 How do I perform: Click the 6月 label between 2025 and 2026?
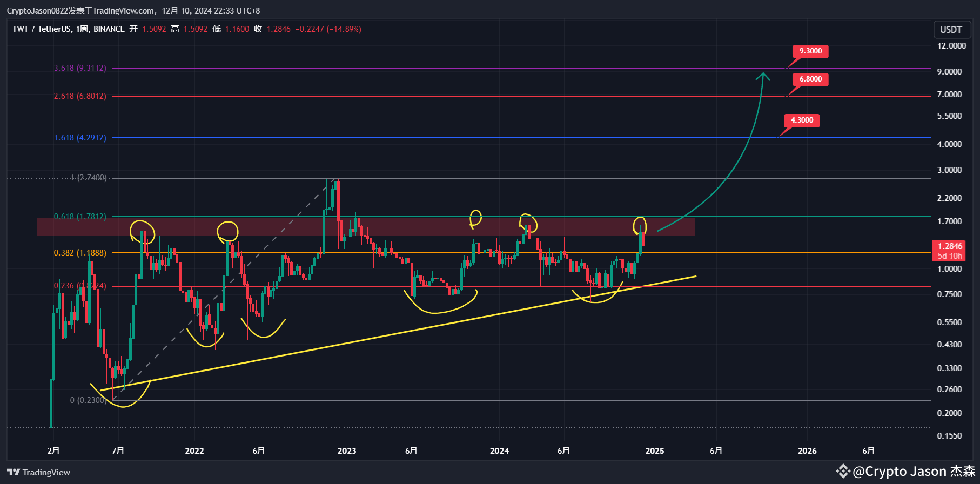click(716, 451)
